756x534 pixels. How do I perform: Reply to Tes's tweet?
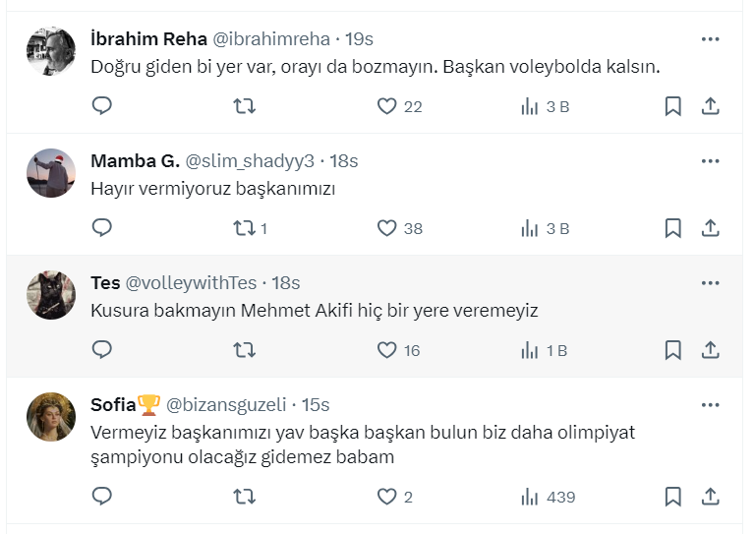click(102, 350)
